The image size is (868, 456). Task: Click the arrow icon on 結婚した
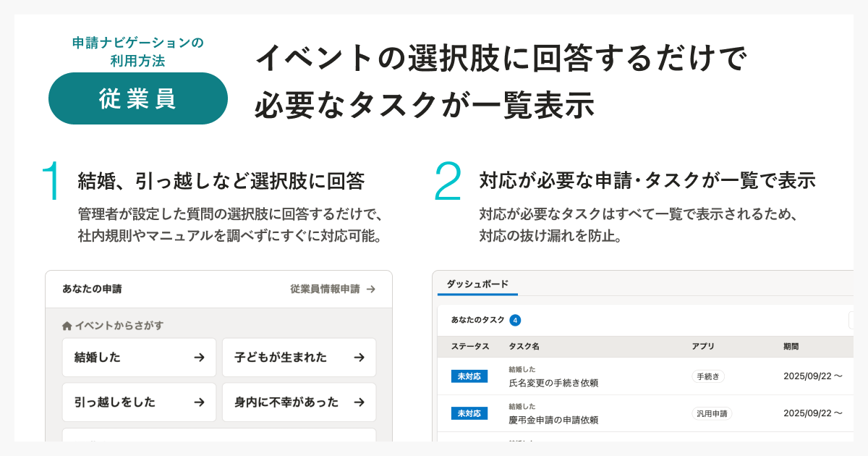[x=199, y=358]
